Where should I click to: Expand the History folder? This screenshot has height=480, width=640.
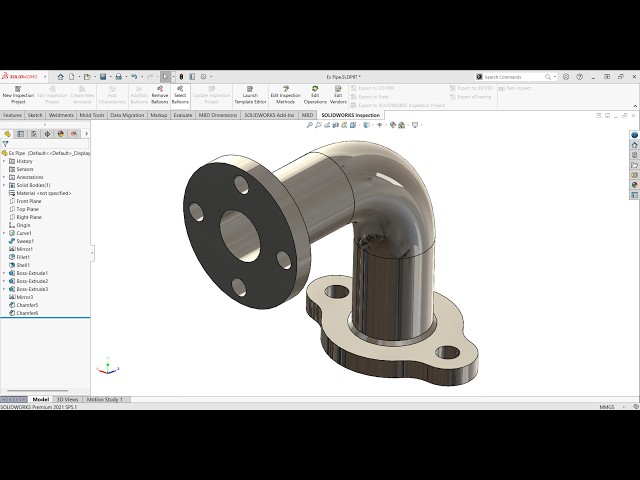point(4,161)
